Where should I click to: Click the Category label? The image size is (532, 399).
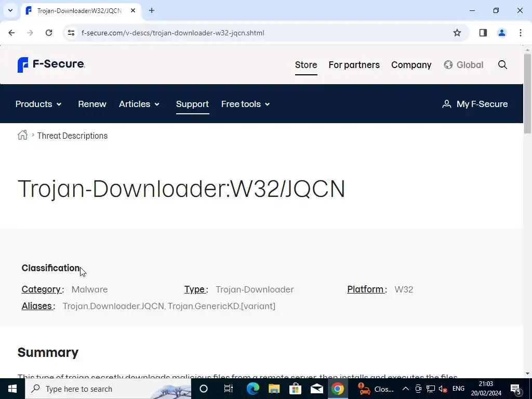(43, 289)
